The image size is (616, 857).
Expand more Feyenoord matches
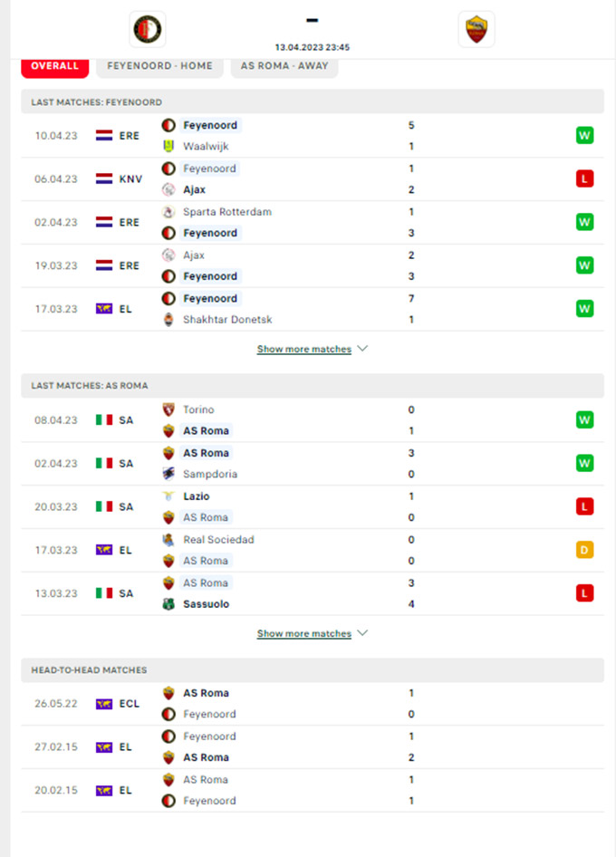[x=304, y=349]
